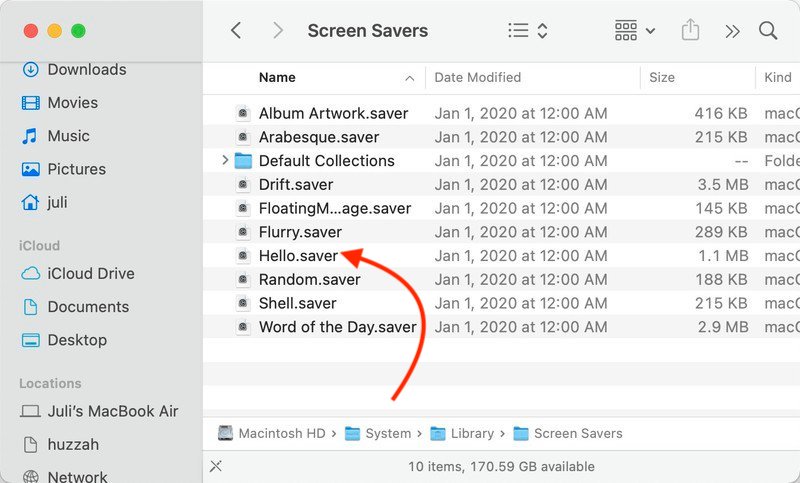
Task: Select Movies in the sidebar
Action: point(72,103)
